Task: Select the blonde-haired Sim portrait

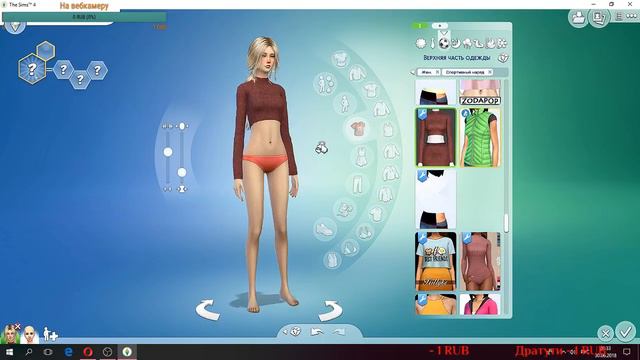Action: pos(10,334)
